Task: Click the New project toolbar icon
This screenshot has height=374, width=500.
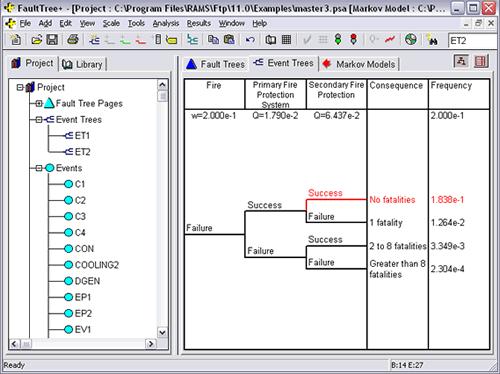Action: [15, 40]
